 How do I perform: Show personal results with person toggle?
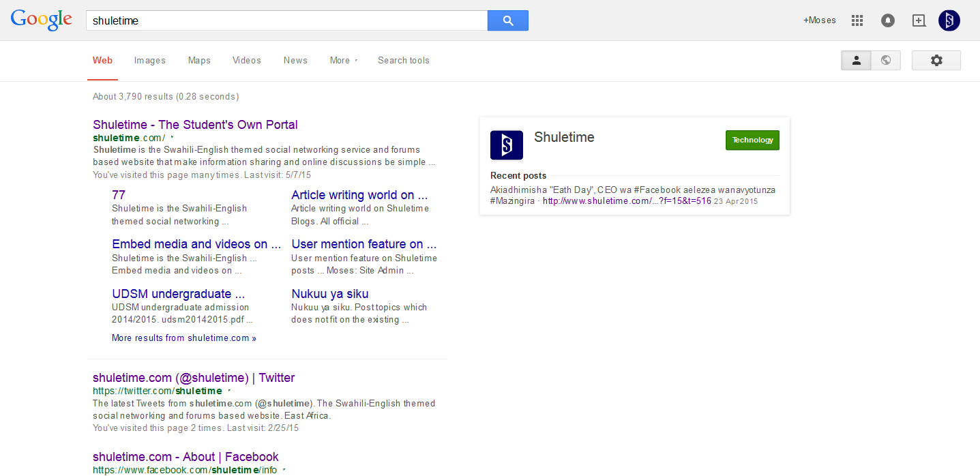[x=856, y=61]
